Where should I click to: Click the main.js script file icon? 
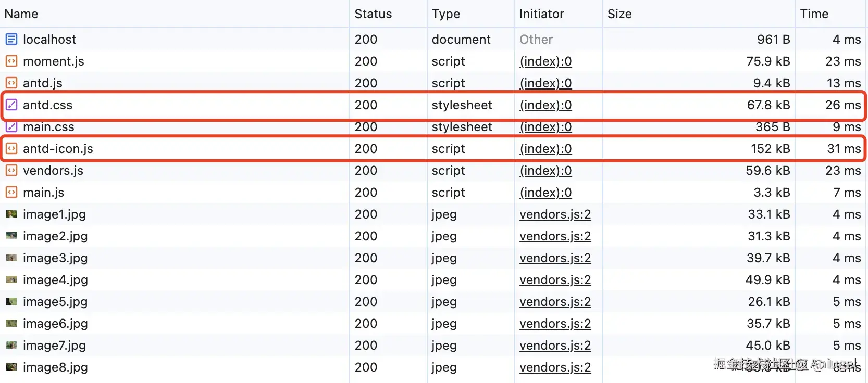[11, 192]
